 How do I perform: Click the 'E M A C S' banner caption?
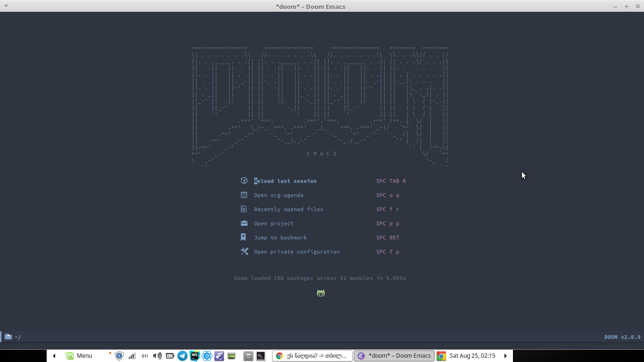(x=322, y=154)
